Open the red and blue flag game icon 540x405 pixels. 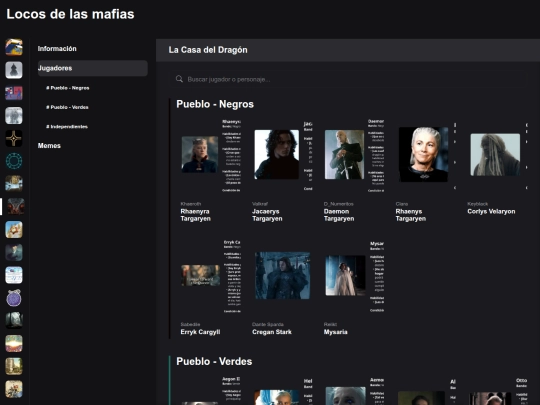coord(14,93)
